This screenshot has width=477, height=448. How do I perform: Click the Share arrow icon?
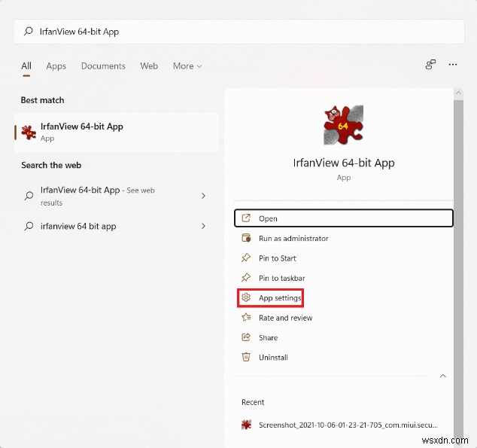coord(246,337)
